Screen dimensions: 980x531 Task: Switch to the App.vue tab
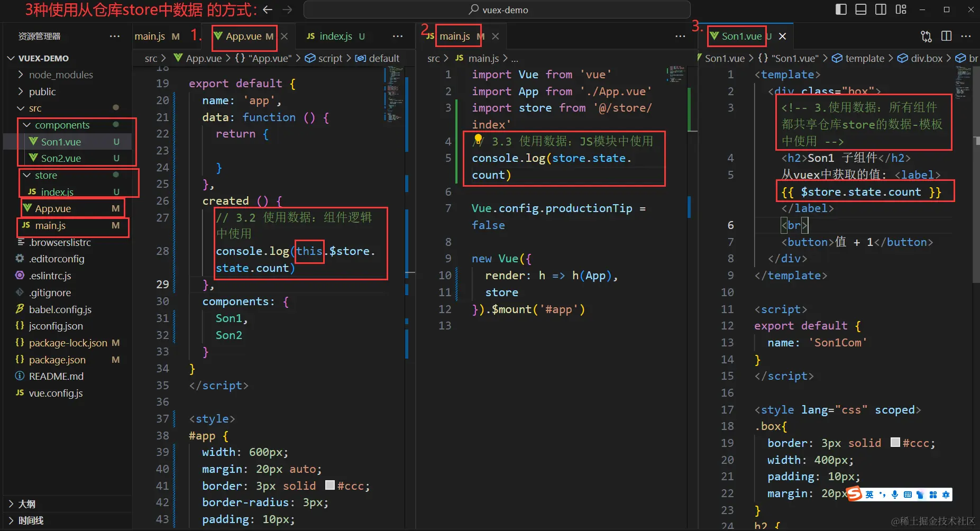244,36
